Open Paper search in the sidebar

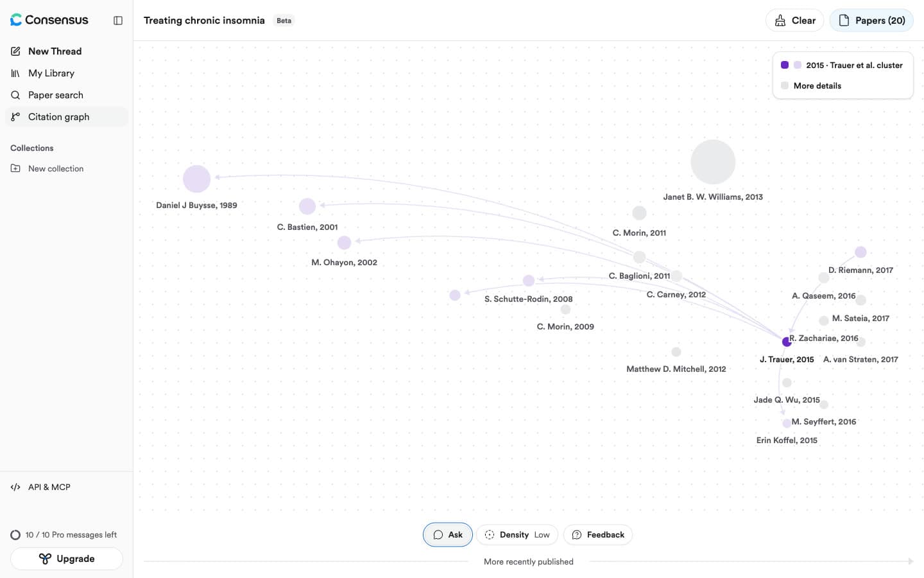[x=67, y=95]
